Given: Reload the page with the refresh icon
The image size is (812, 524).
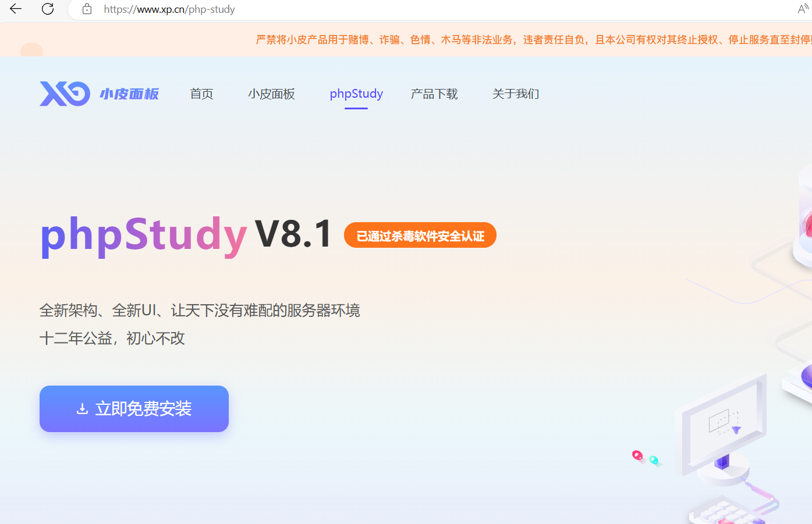Looking at the screenshot, I should click(x=48, y=9).
